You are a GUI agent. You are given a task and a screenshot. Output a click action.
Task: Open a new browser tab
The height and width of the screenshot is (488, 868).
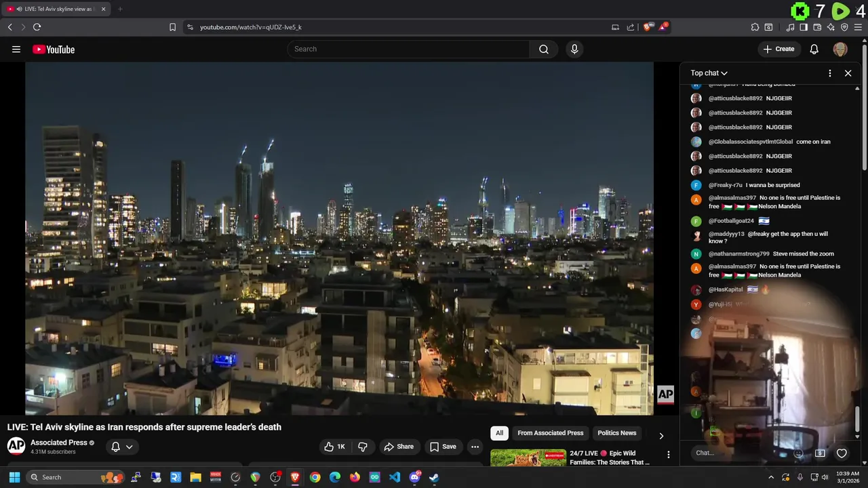pyautogui.click(x=120, y=9)
